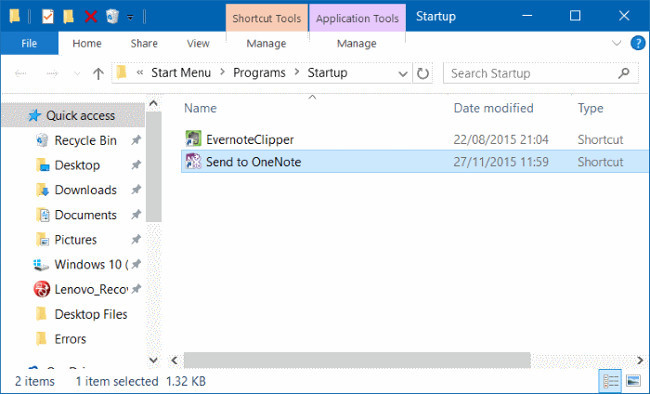Click the navigation pane vertical scrollbar thumb

coord(153,167)
